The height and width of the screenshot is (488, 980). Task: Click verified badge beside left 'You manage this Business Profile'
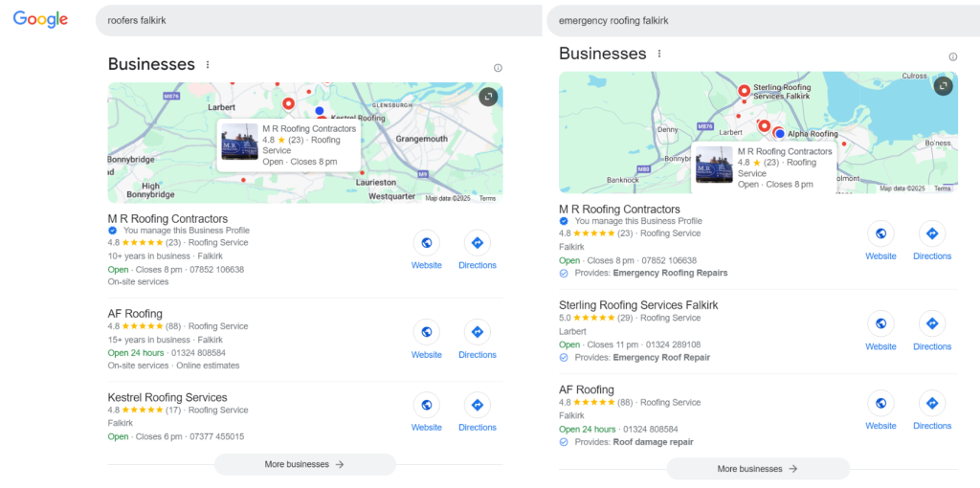[113, 231]
